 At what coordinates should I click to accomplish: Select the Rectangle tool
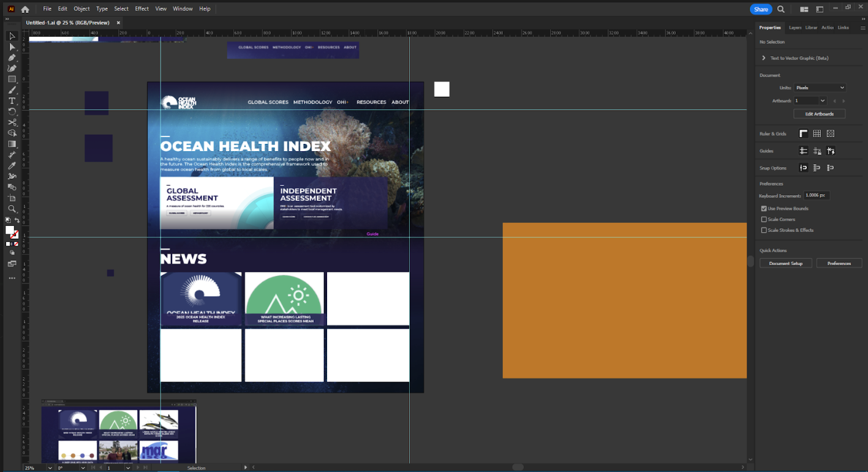[12, 79]
